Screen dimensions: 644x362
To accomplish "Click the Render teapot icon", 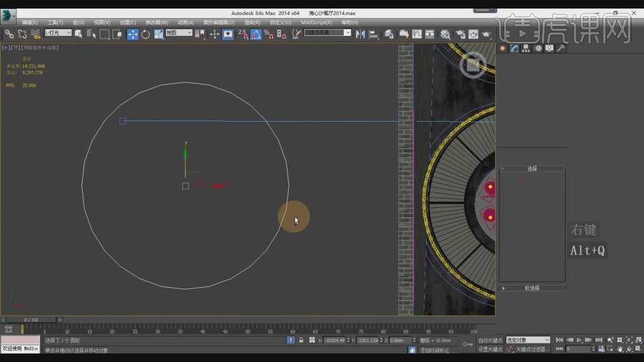I will (487, 34).
